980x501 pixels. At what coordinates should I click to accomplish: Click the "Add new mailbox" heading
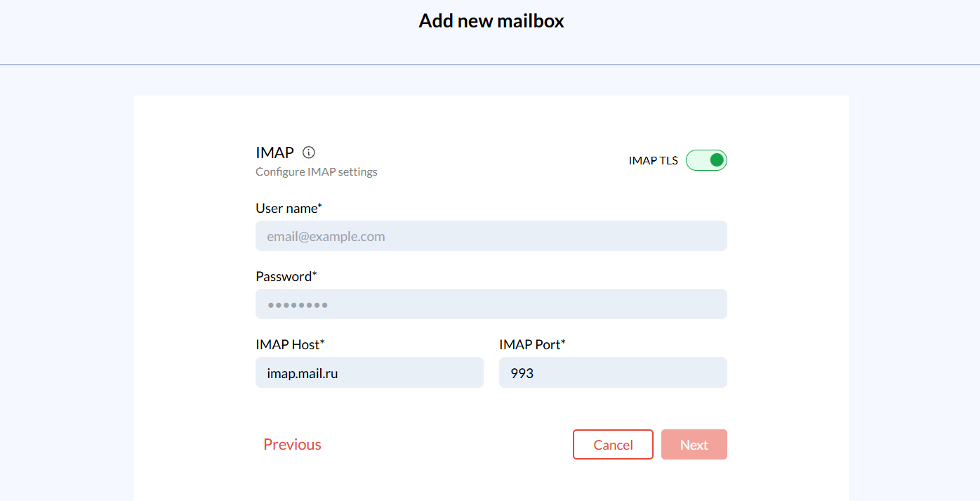click(491, 21)
